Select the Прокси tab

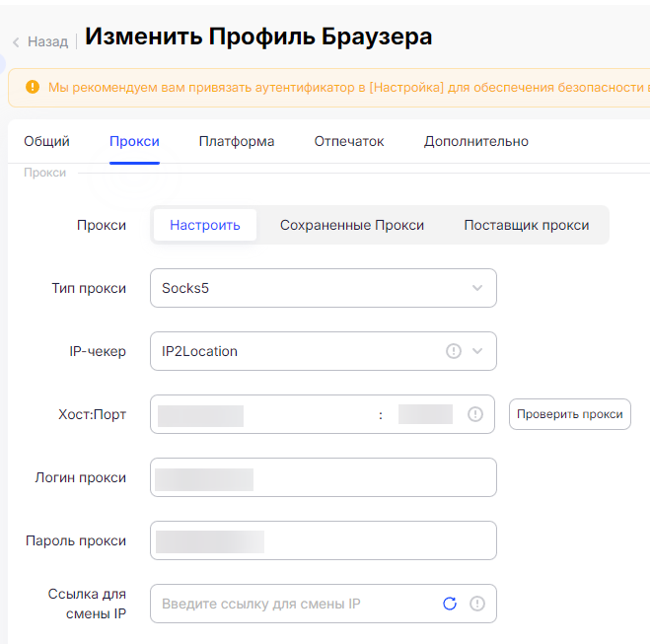134,141
